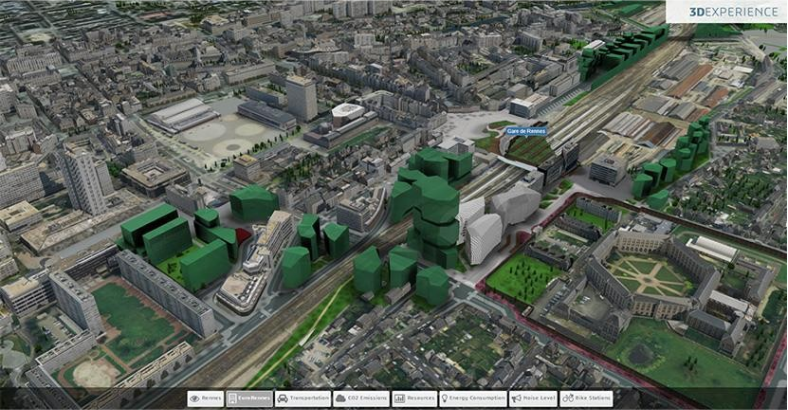
Task: Show Energy Consumption lightbulb layer
Action: [473, 398]
